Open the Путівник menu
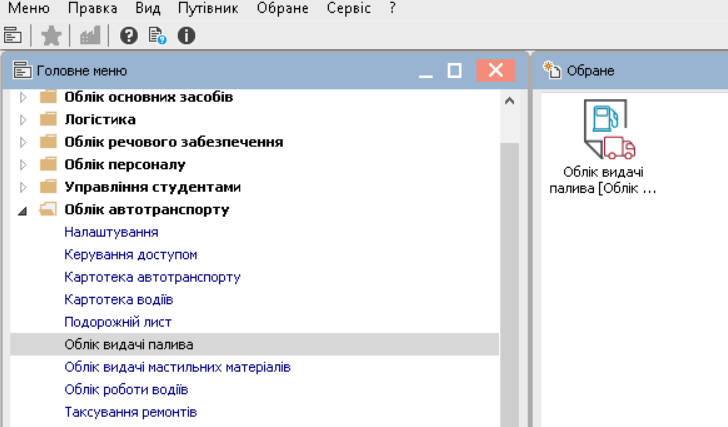 [208, 8]
